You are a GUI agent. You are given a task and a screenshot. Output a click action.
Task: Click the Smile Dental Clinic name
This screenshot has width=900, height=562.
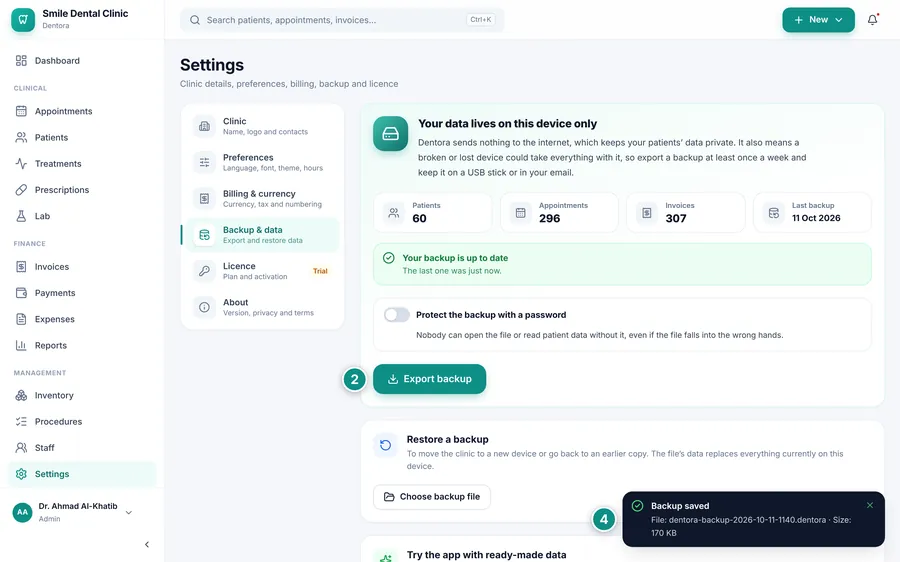tap(85, 13)
